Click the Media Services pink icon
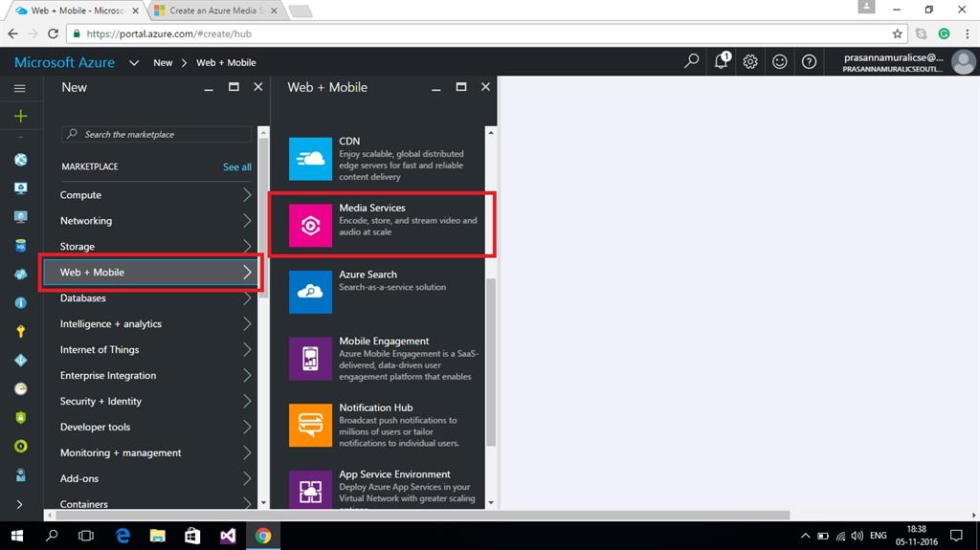 coord(310,225)
